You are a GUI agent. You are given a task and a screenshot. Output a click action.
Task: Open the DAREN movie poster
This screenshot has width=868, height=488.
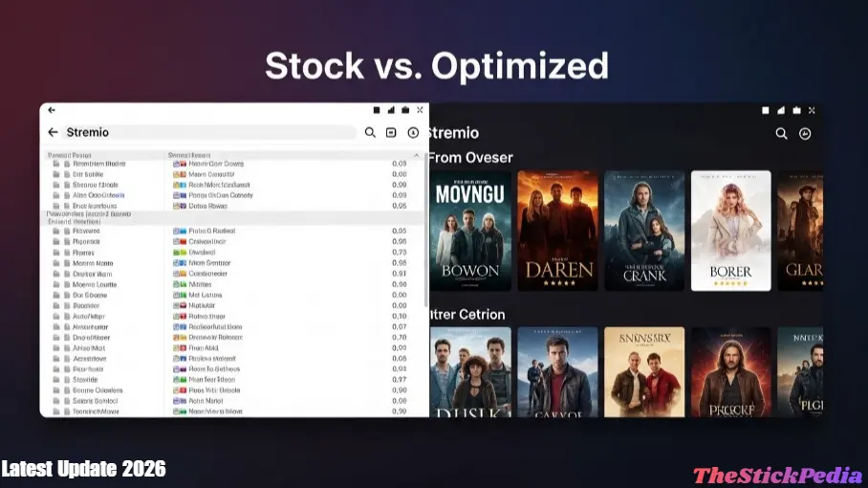tap(557, 231)
